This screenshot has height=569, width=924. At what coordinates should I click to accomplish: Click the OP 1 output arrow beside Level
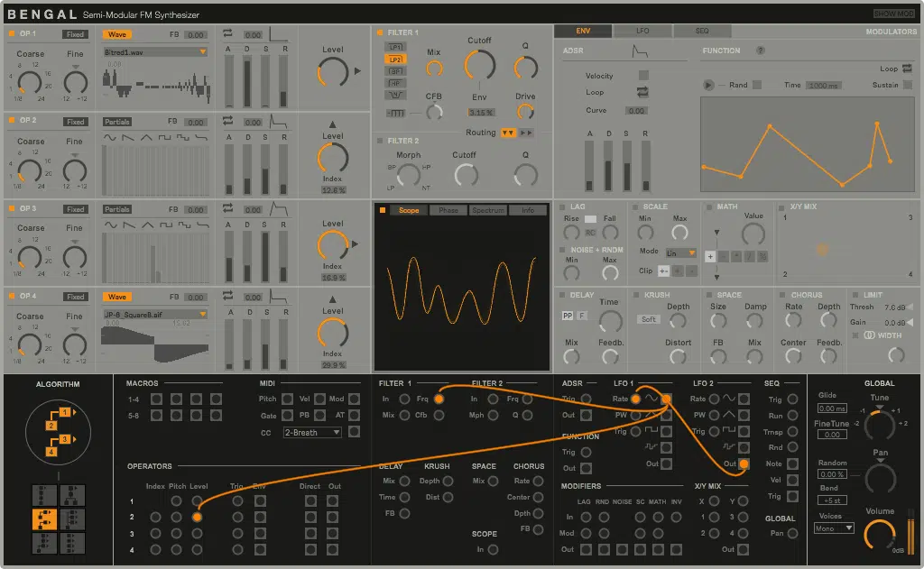coord(357,71)
